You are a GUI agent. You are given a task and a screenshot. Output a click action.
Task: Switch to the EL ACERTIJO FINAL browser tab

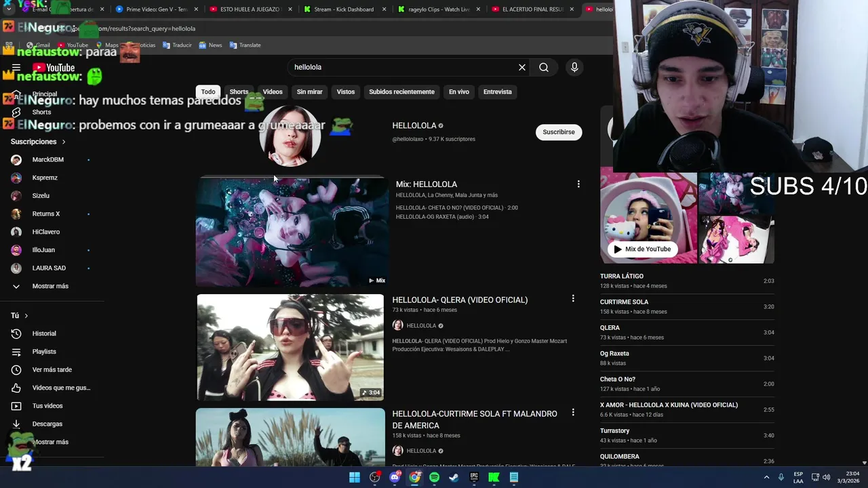[532, 9]
